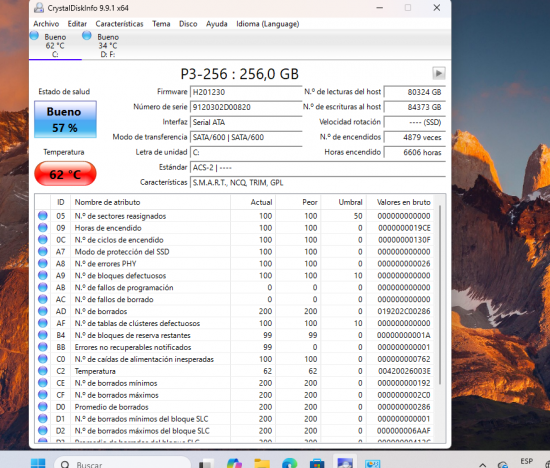The width and height of the screenshot is (550, 468).
Task: Click the status icon of row A9
Action: [43, 275]
